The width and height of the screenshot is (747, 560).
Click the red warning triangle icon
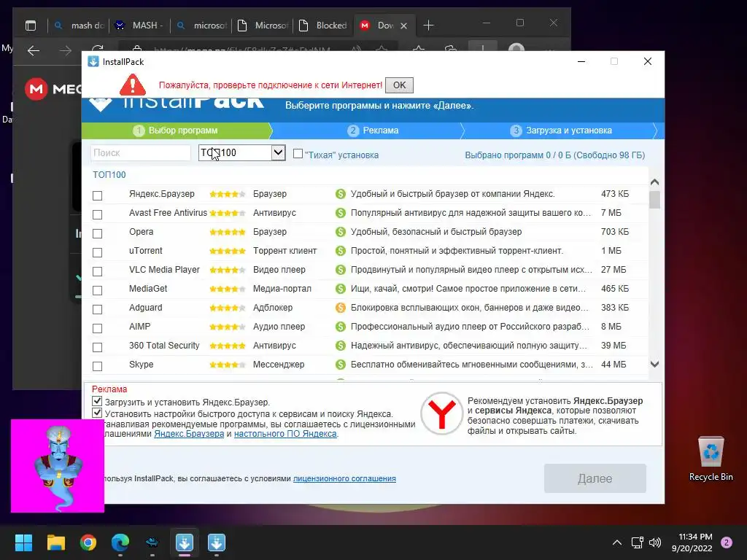(133, 85)
